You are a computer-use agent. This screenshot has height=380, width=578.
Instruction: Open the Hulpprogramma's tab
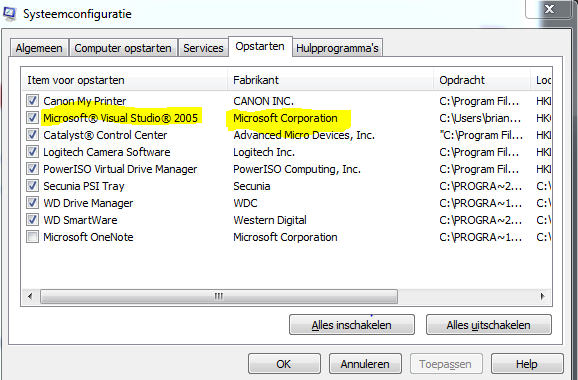point(337,48)
